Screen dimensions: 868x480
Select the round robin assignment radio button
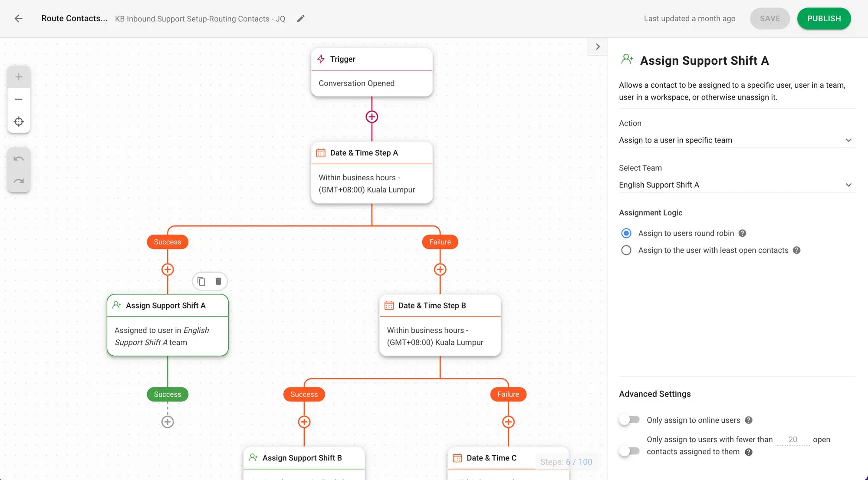[x=627, y=233]
